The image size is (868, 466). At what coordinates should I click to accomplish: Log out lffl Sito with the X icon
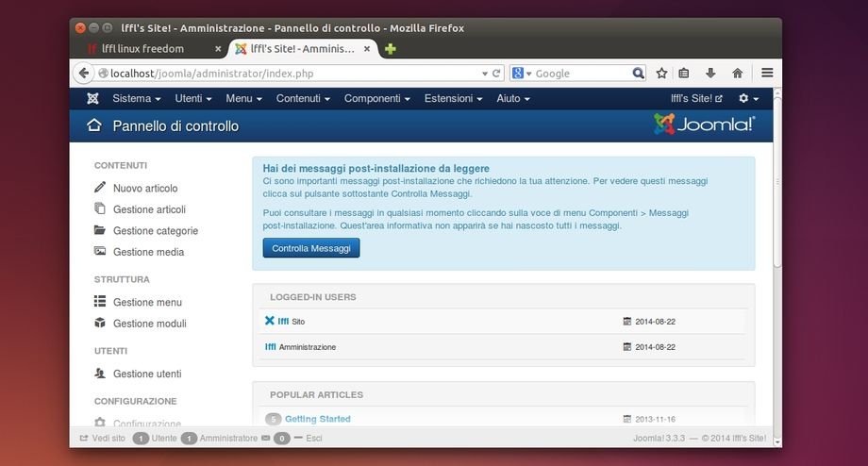pyautogui.click(x=270, y=321)
